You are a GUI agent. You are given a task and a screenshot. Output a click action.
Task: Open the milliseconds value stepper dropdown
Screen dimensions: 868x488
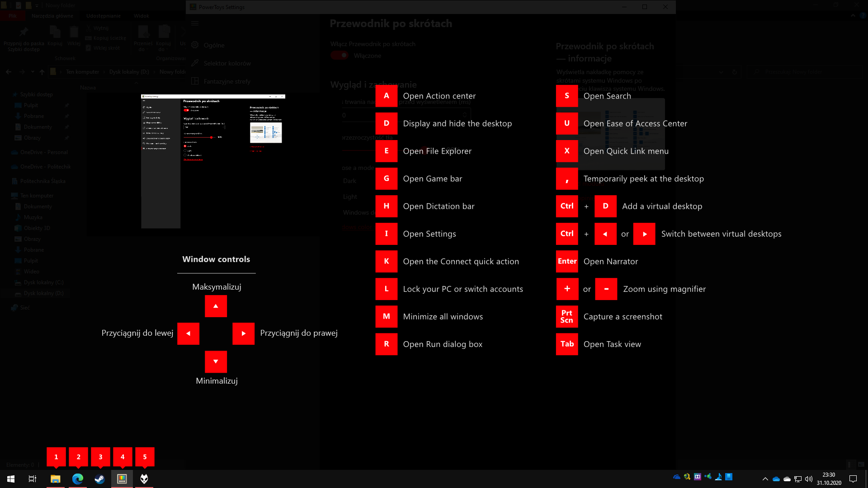coord(464,115)
